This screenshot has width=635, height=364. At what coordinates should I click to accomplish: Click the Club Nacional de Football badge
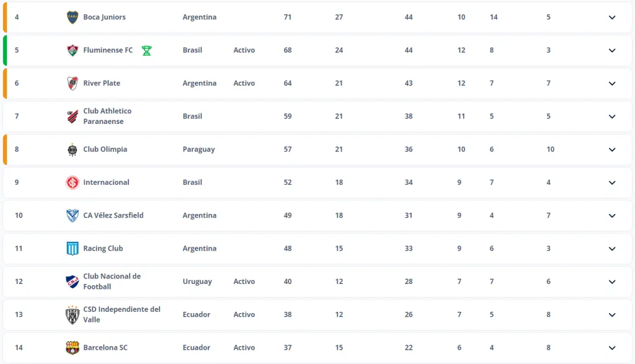(73, 281)
